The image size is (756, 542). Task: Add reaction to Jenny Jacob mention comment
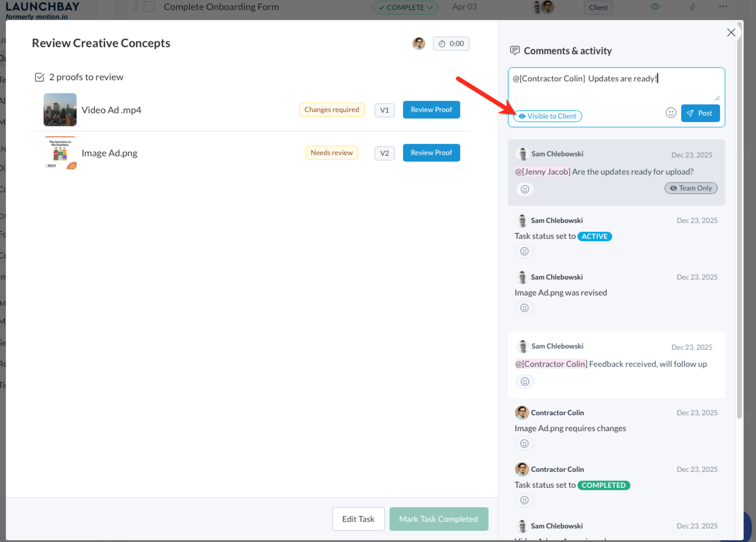click(525, 189)
